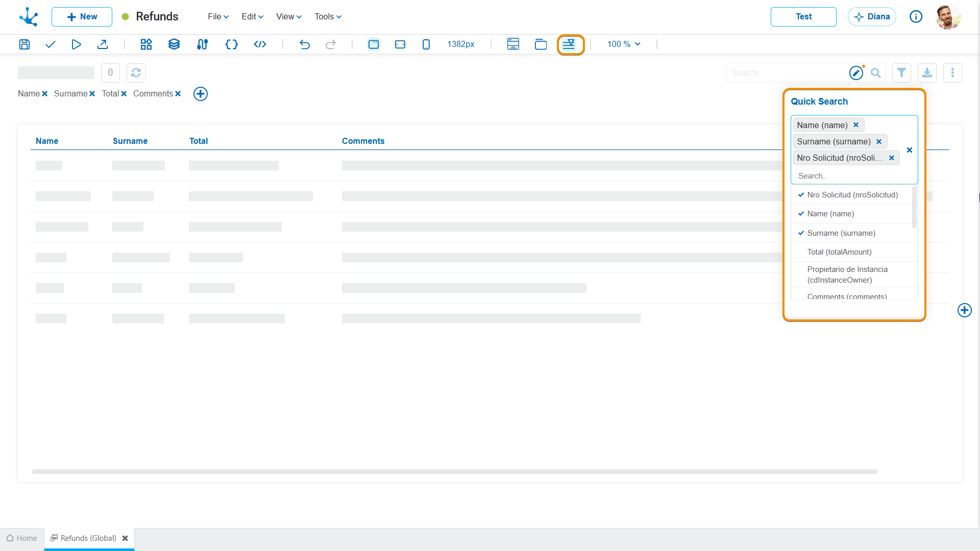This screenshot has height=551, width=980.
Task: Open the Edit menu
Action: point(252,17)
